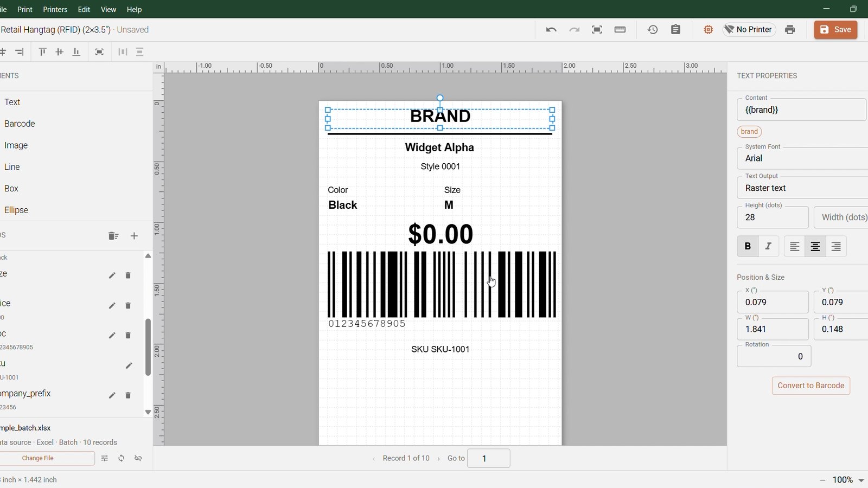
Task: Align elements to top edge
Action: click(x=42, y=52)
